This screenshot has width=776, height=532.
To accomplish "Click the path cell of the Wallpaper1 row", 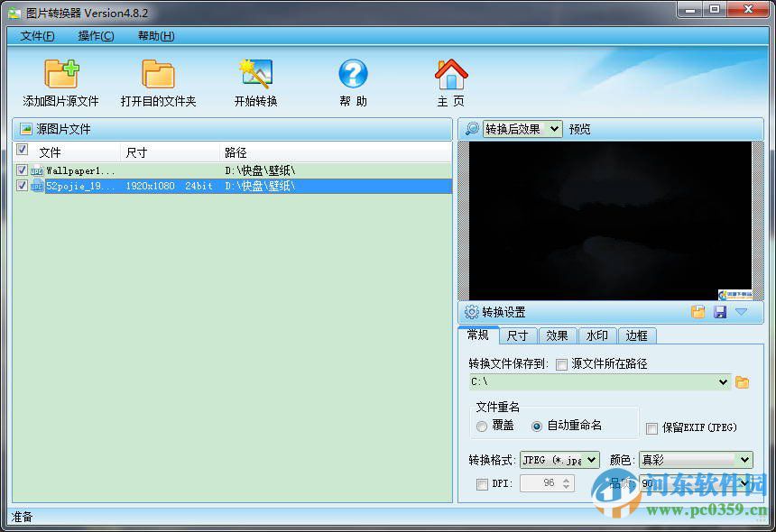I will [260, 170].
